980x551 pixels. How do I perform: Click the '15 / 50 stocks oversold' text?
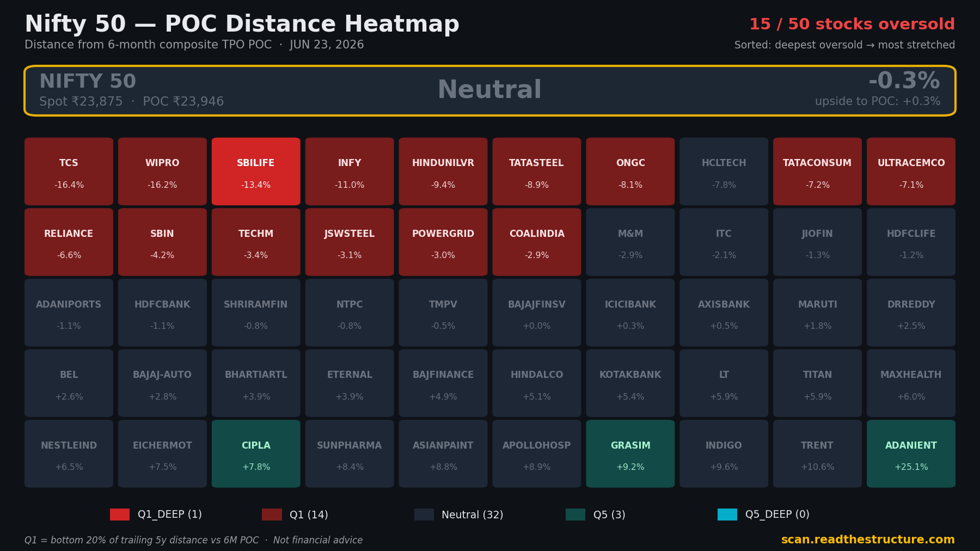pos(852,25)
